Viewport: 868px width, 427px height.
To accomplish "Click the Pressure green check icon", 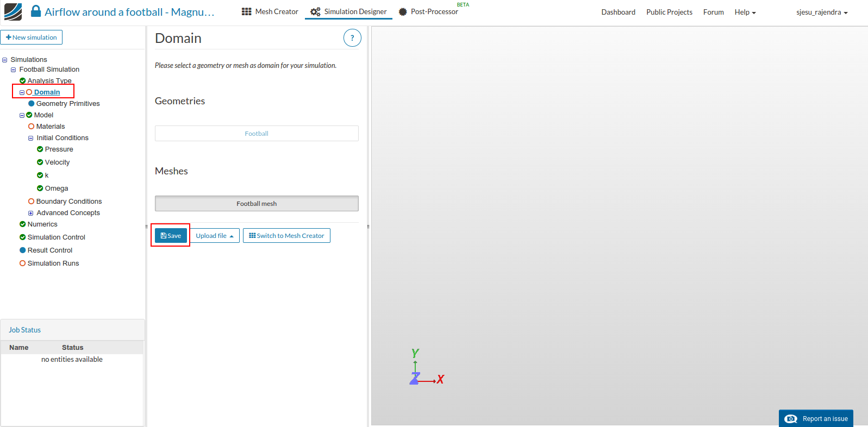I will point(40,149).
